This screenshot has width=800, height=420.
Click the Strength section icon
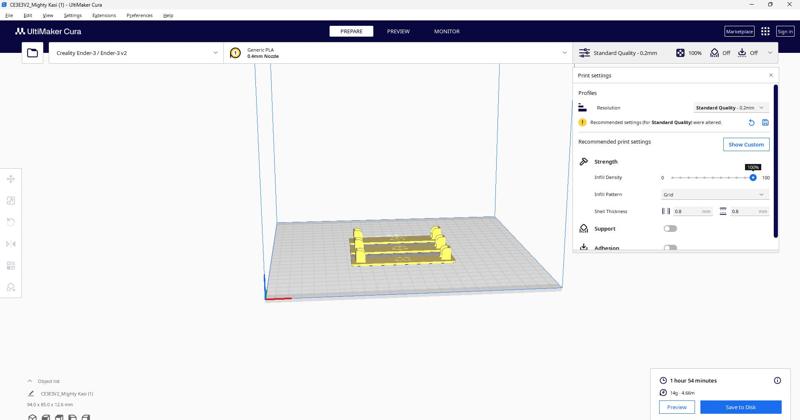point(584,161)
